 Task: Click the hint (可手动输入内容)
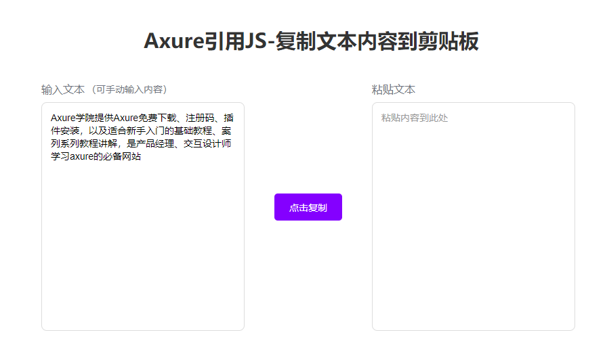click(x=130, y=89)
